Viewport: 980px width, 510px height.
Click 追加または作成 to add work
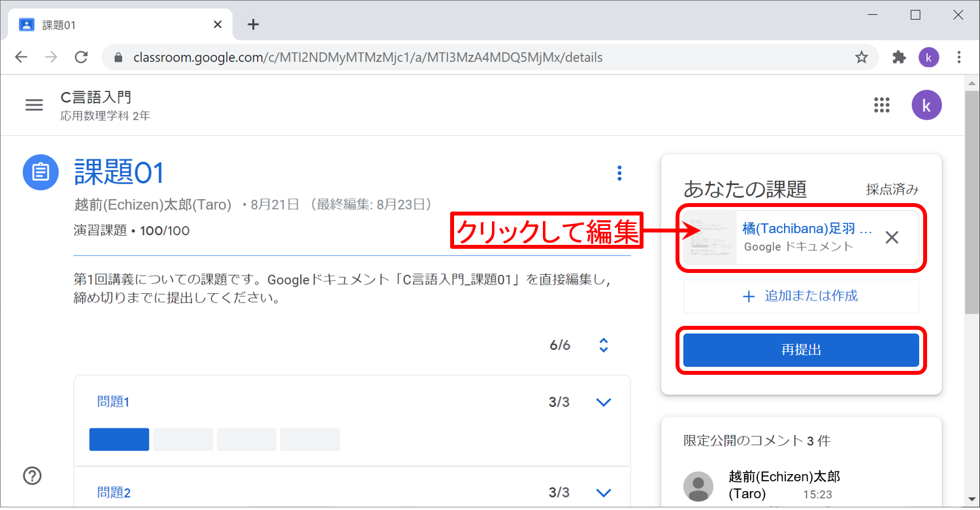pyautogui.click(x=801, y=296)
